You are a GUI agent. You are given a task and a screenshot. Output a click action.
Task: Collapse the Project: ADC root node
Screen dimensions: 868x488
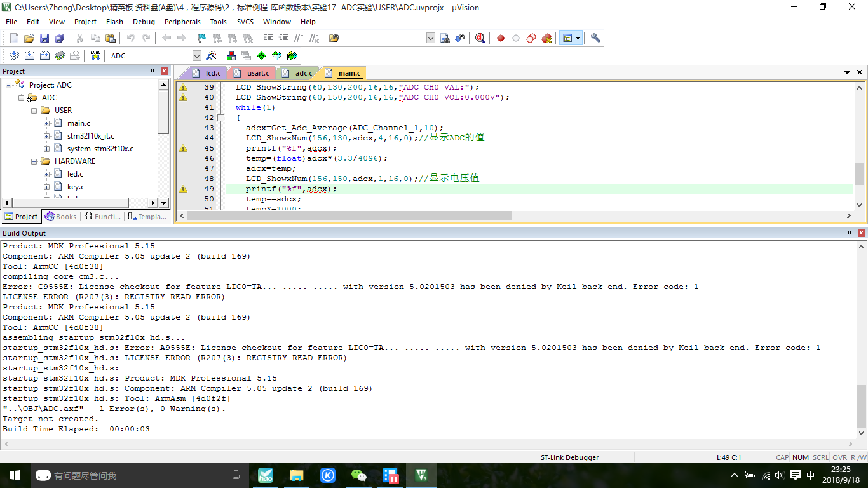pos(9,85)
